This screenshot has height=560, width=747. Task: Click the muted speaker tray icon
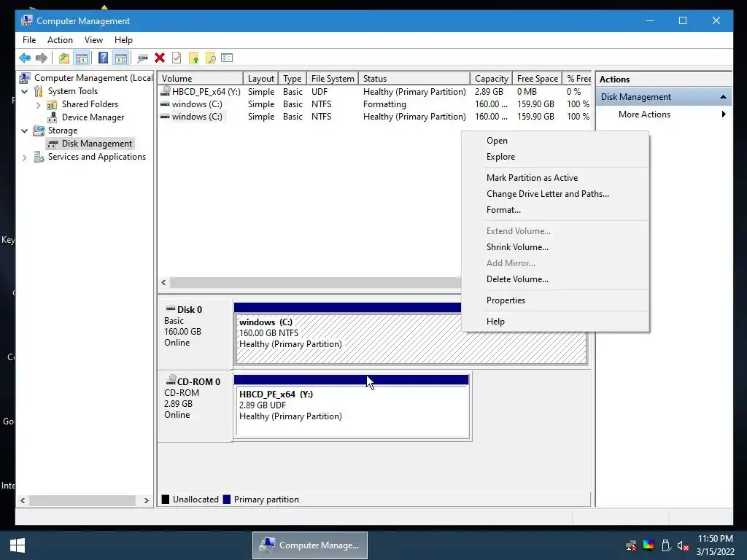[x=683, y=545]
